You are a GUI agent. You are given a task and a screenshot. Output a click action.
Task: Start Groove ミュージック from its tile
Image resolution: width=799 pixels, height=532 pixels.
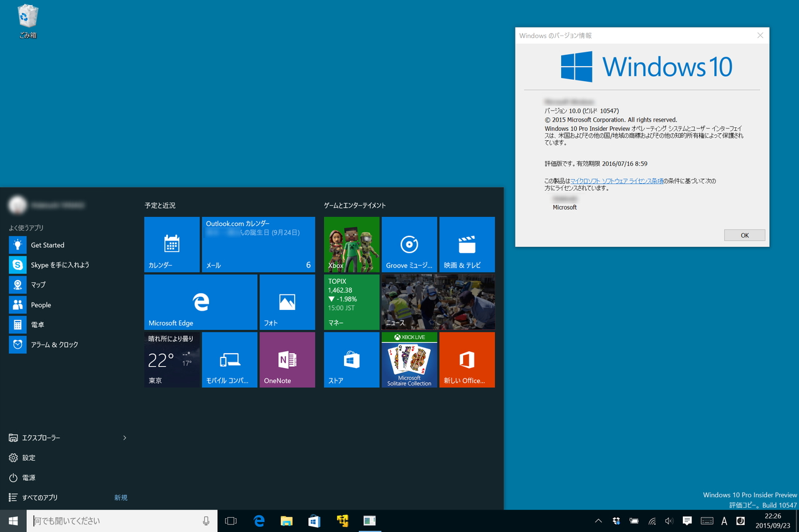coord(409,244)
